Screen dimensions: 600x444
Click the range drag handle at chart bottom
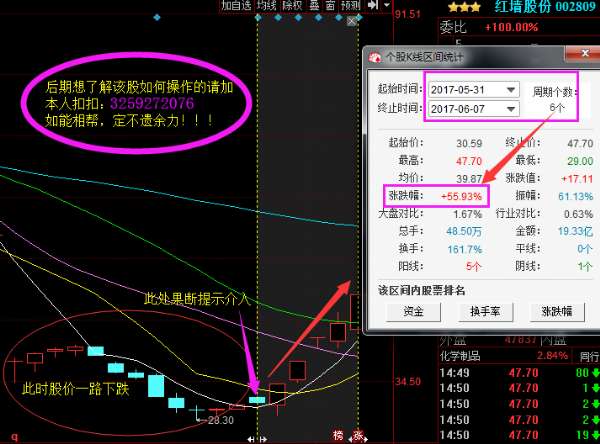pyautogui.click(x=264, y=438)
